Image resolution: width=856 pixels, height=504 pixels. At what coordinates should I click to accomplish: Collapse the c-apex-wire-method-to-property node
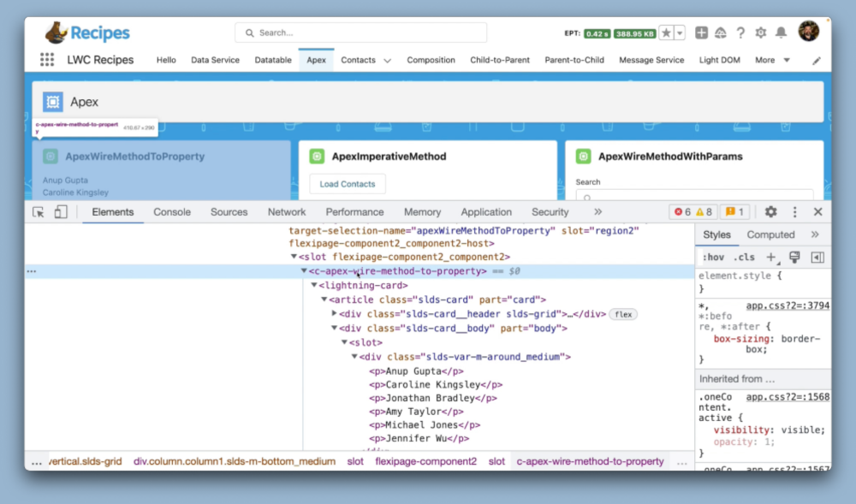pyautogui.click(x=304, y=270)
